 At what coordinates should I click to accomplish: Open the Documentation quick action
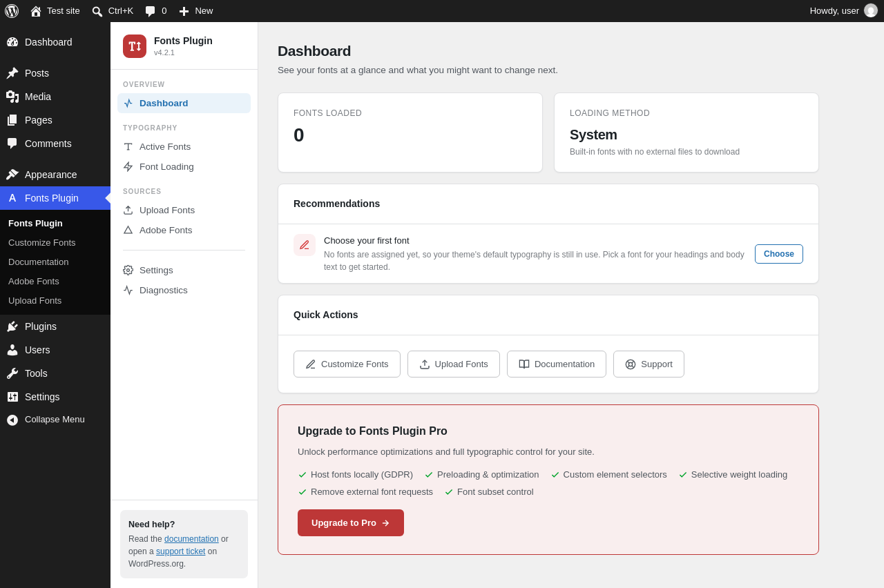[x=557, y=364]
